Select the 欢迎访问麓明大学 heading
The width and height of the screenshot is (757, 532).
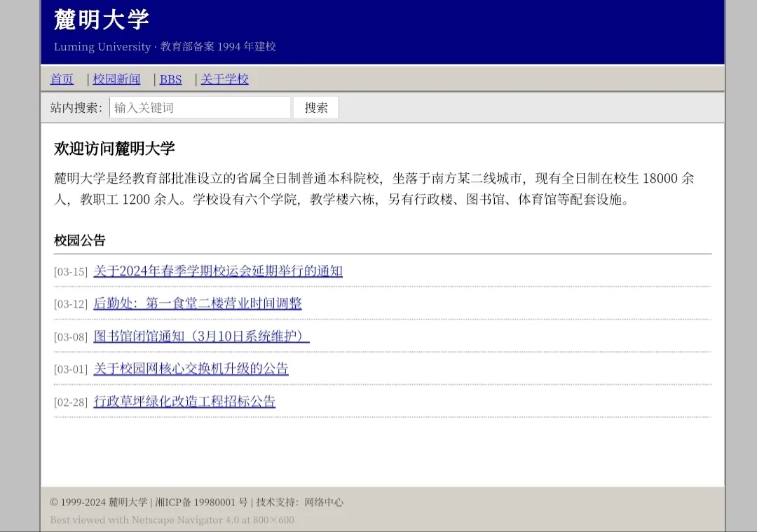[x=114, y=148]
